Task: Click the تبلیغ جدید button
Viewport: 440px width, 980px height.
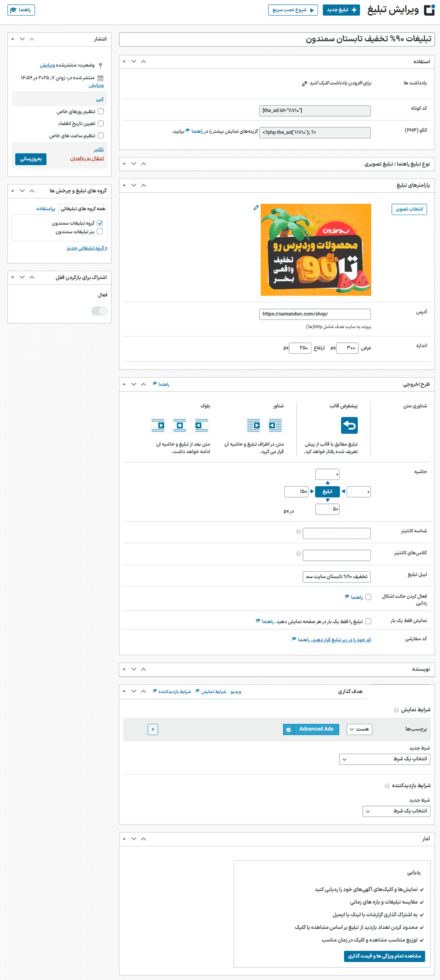Action: coord(341,10)
